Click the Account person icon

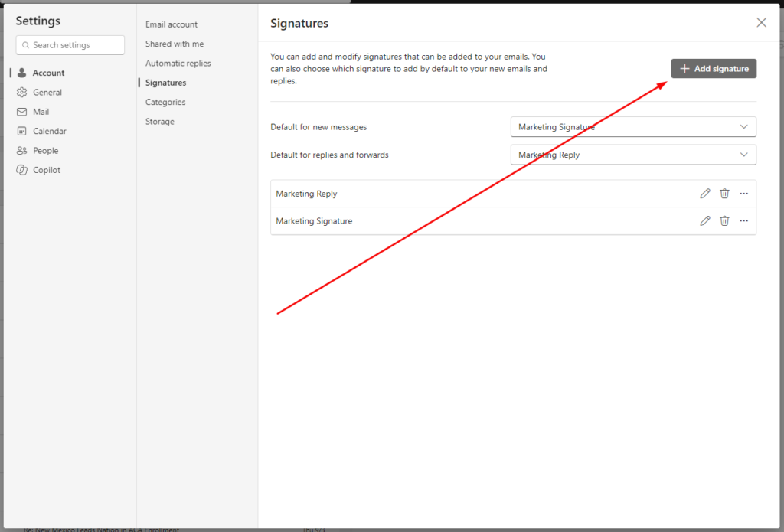point(21,73)
